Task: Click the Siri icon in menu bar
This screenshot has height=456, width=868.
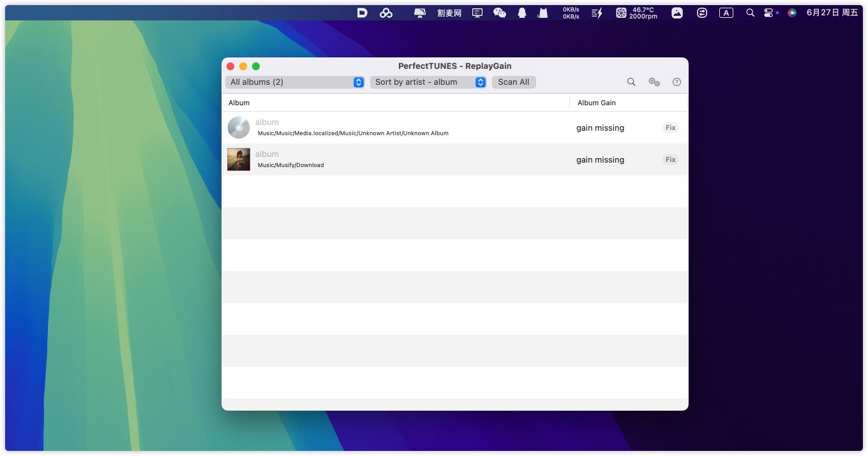Action: (x=792, y=13)
